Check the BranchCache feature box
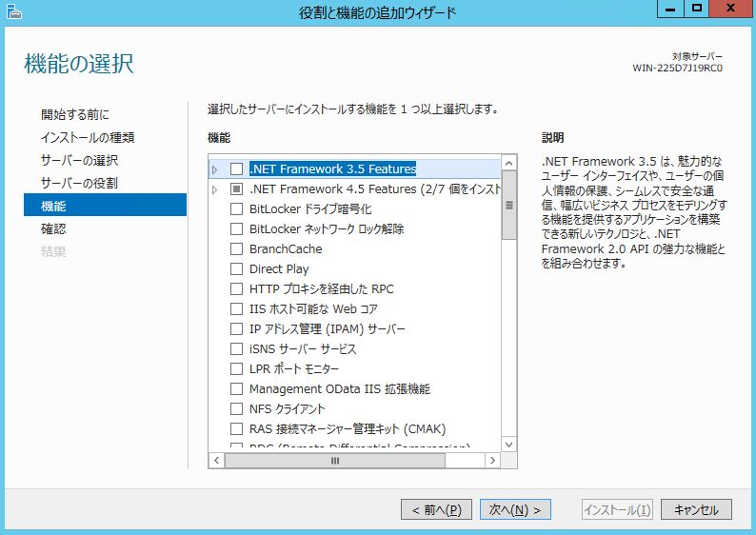 [x=236, y=249]
